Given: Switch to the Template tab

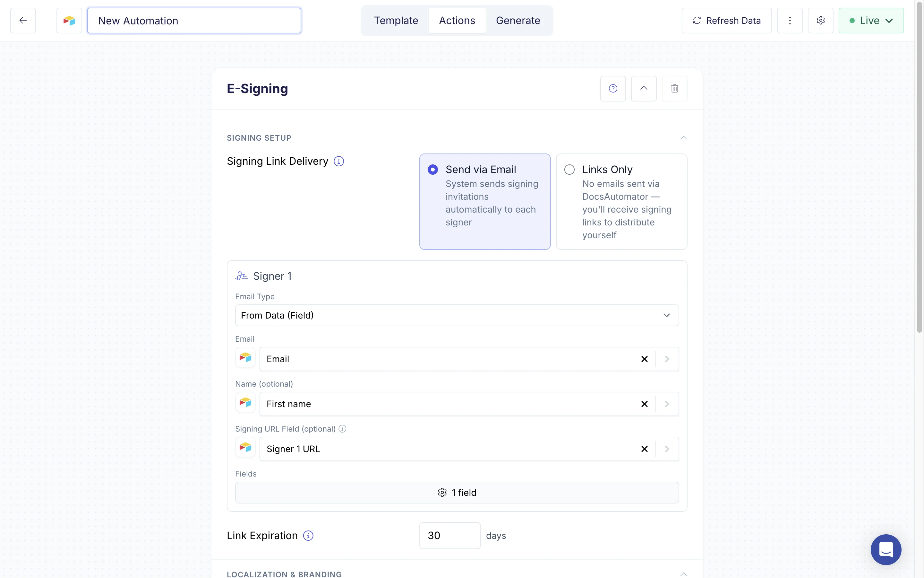Looking at the screenshot, I should click(x=396, y=21).
